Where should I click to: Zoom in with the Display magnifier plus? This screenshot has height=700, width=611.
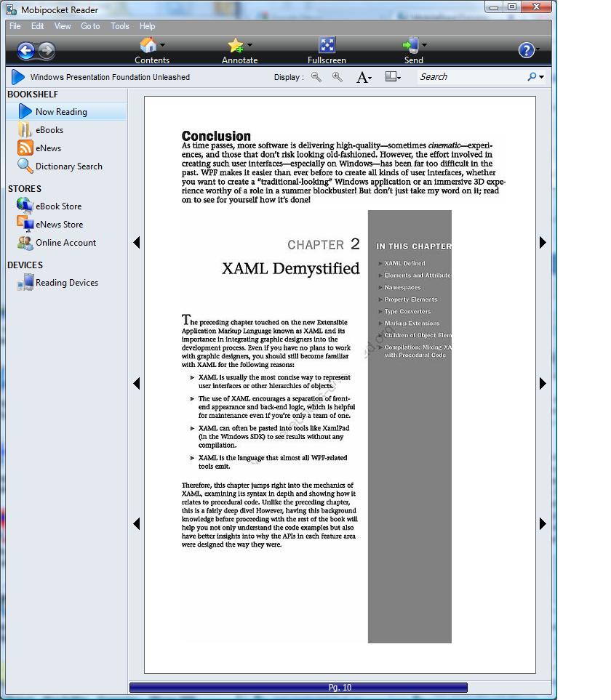point(338,77)
